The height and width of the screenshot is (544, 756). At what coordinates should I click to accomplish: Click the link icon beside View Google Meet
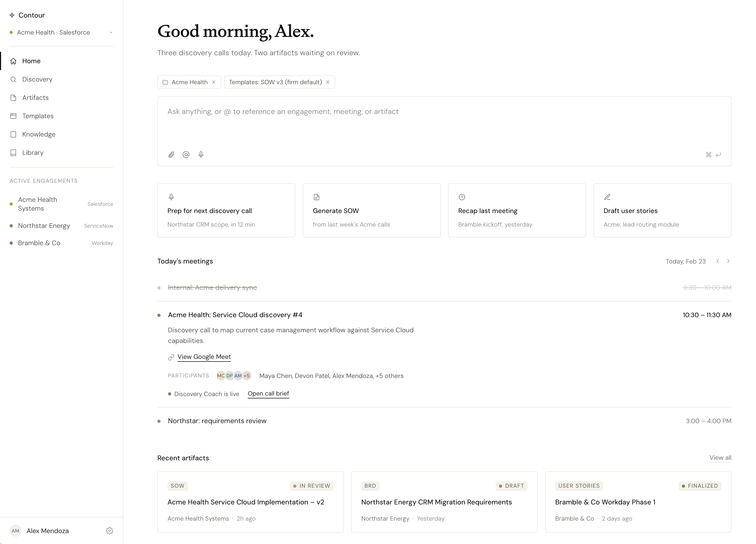pyautogui.click(x=171, y=357)
